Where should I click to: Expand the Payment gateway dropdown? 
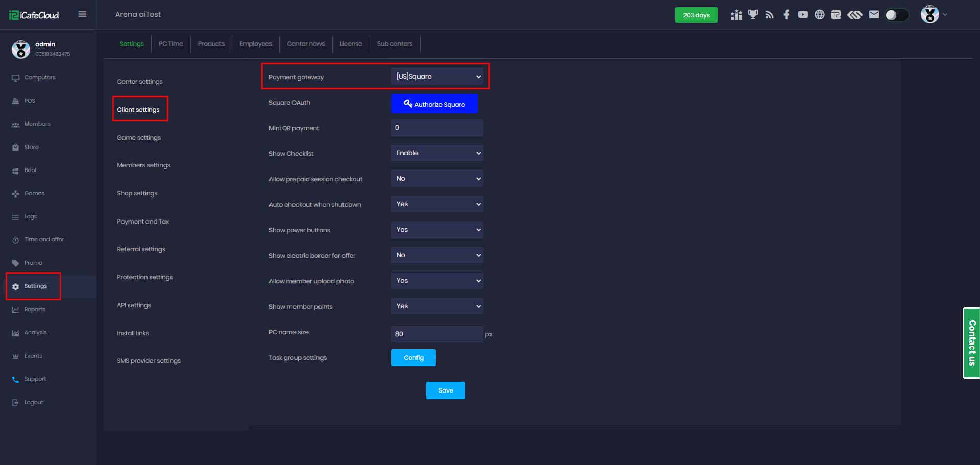pyautogui.click(x=437, y=77)
